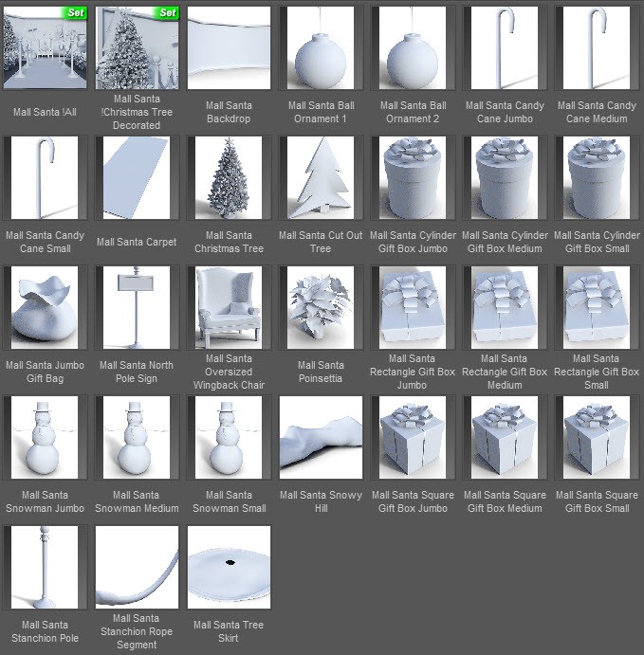Click the 'Mall Santa Snowy Hill' caption
This screenshot has height=655, width=644.
(x=321, y=501)
